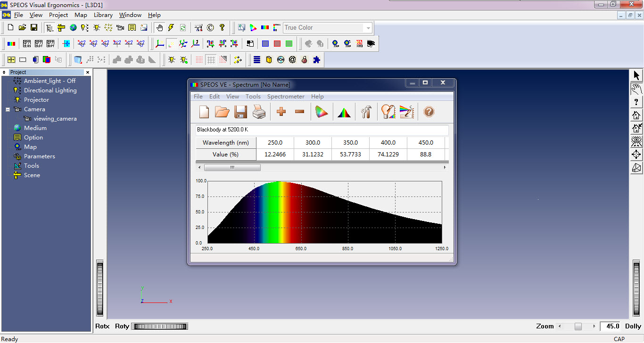This screenshot has height=343, width=644.
Task: Select Projector in project tree
Action: pyautogui.click(x=36, y=100)
